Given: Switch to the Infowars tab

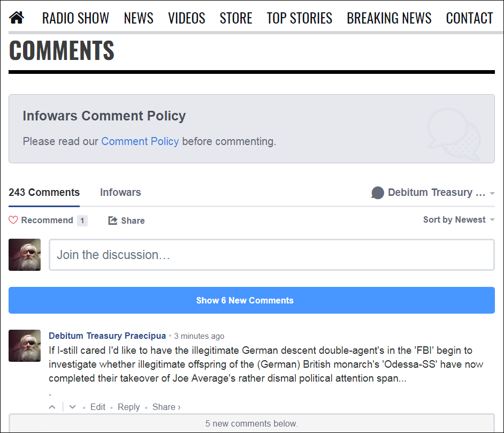Looking at the screenshot, I should [120, 192].
